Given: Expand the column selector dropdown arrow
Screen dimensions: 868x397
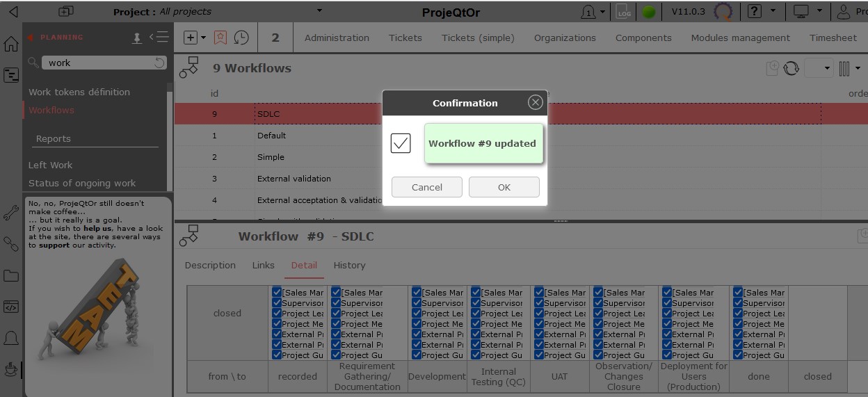Looking at the screenshot, I should tap(858, 68).
